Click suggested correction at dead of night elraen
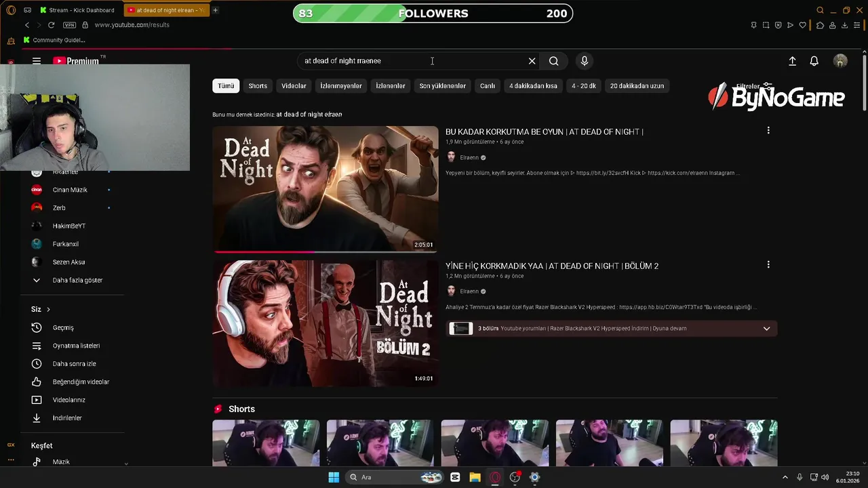Screen dimensions: 868x488 309,115
